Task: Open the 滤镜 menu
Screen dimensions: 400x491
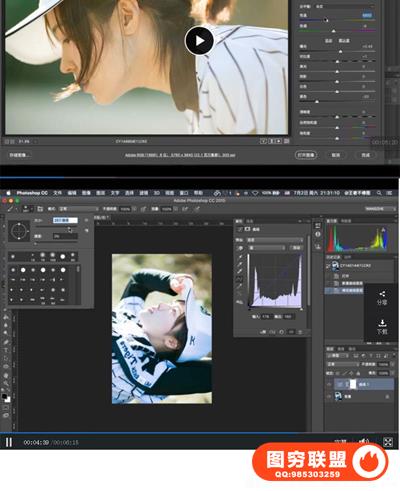Action: [x=143, y=193]
